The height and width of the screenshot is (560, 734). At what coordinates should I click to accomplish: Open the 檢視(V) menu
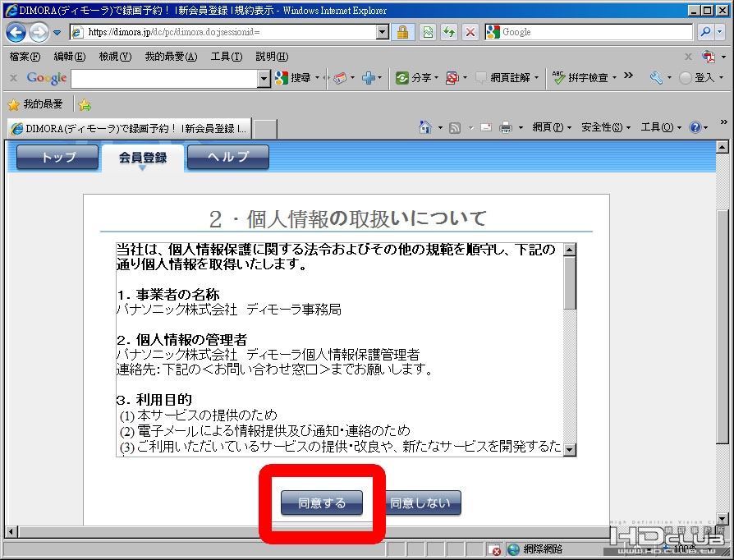click(x=115, y=57)
